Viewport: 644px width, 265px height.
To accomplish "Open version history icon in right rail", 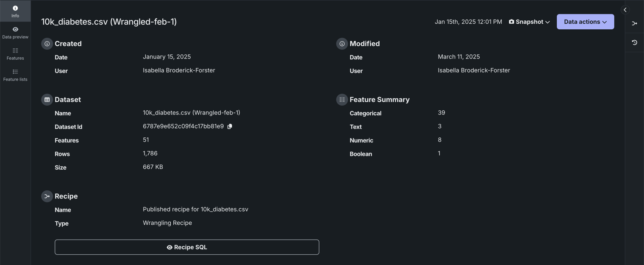I will (x=634, y=42).
